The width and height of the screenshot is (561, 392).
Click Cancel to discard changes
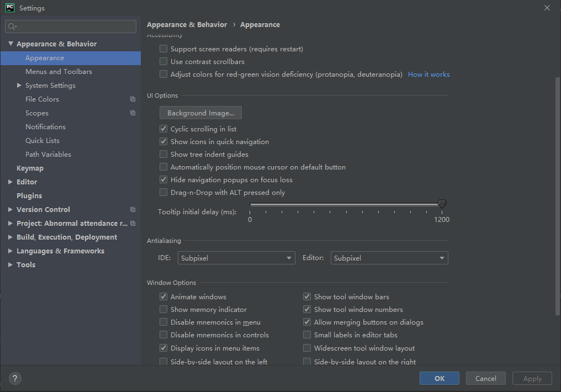coord(485,378)
